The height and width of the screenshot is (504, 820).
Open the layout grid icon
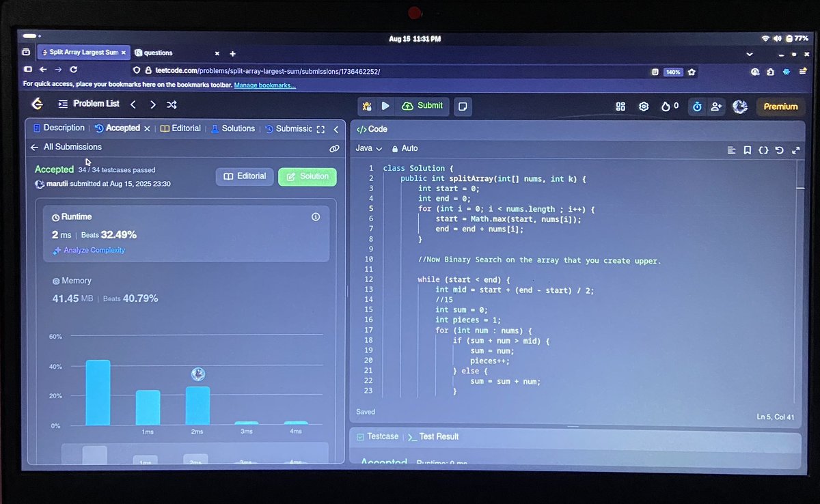620,107
